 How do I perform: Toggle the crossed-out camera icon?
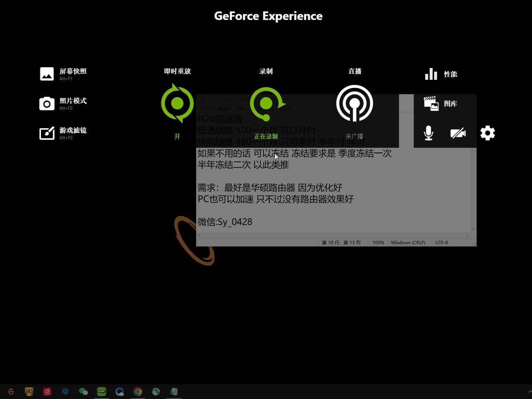458,133
